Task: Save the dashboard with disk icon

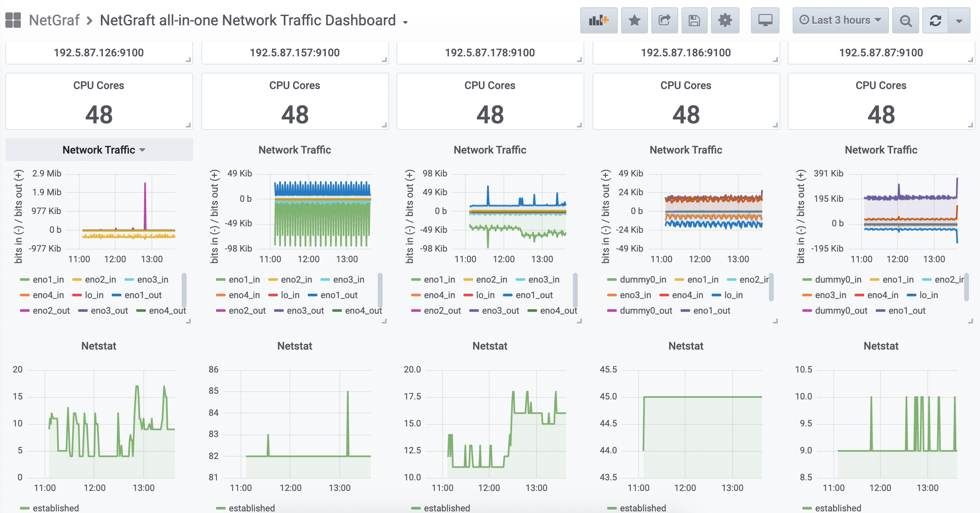Action: pos(694,20)
